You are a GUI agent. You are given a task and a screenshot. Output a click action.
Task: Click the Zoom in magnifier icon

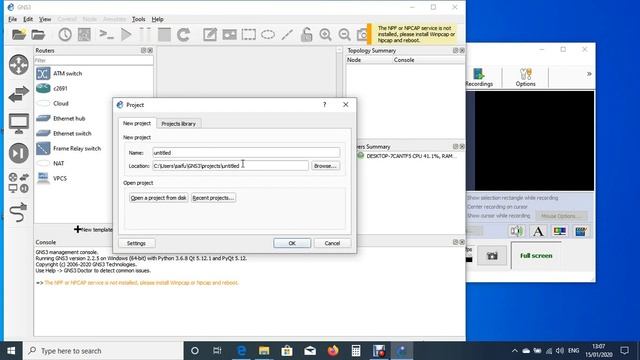[325, 34]
